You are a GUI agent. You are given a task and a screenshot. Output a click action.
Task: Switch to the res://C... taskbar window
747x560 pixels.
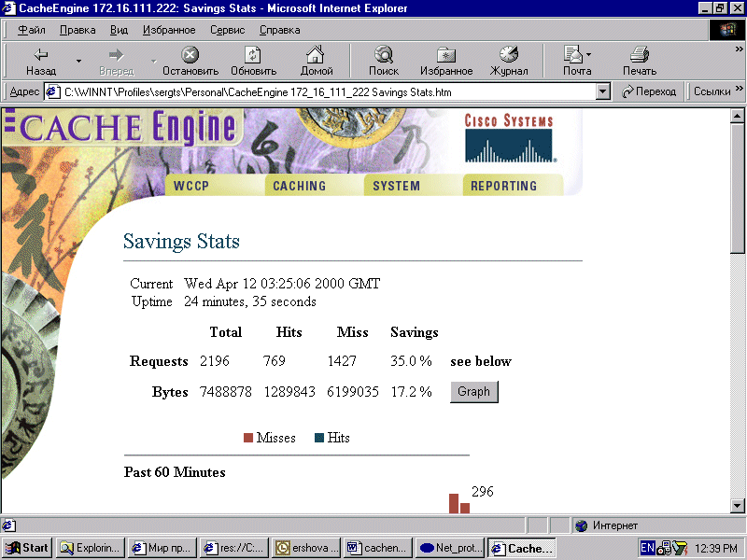[234, 548]
